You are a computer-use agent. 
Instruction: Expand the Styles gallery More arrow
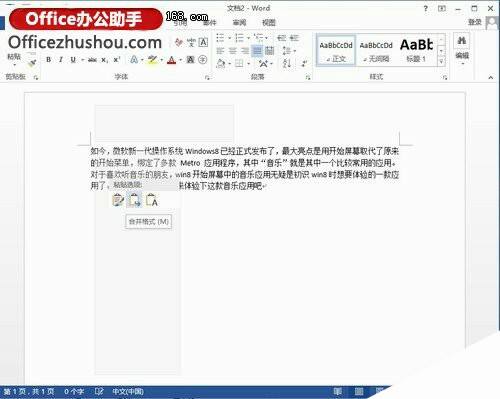point(442,61)
